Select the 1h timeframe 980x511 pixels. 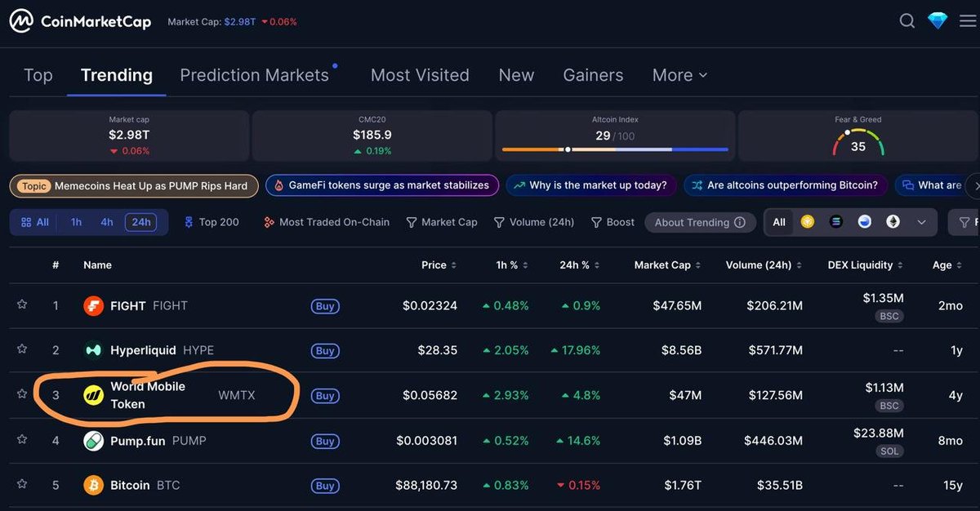[76, 222]
